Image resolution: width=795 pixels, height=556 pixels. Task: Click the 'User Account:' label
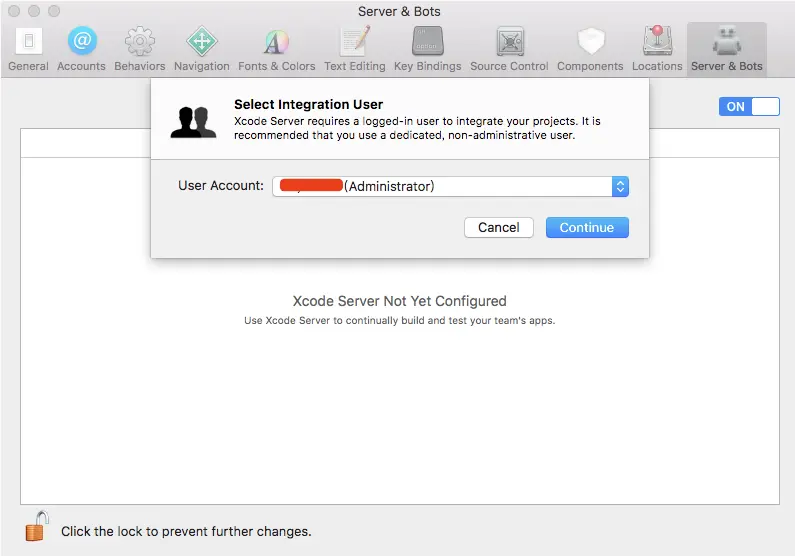pos(221,186)
